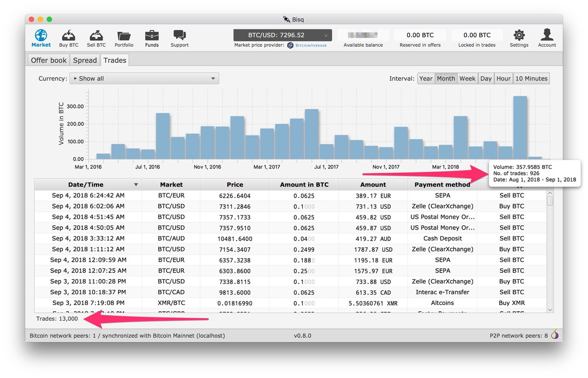Click amount cell 1787.87 USD
Screen dimensions: 588x378
(373, 249)
